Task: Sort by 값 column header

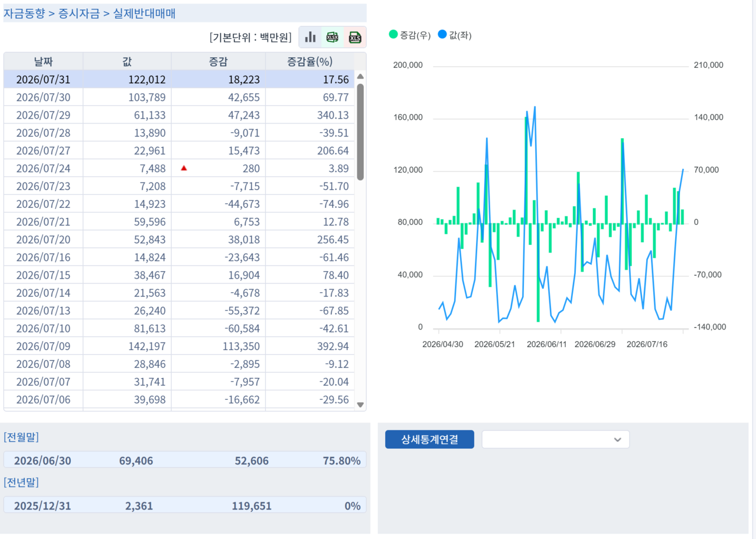Action: [x=127, y=61]
